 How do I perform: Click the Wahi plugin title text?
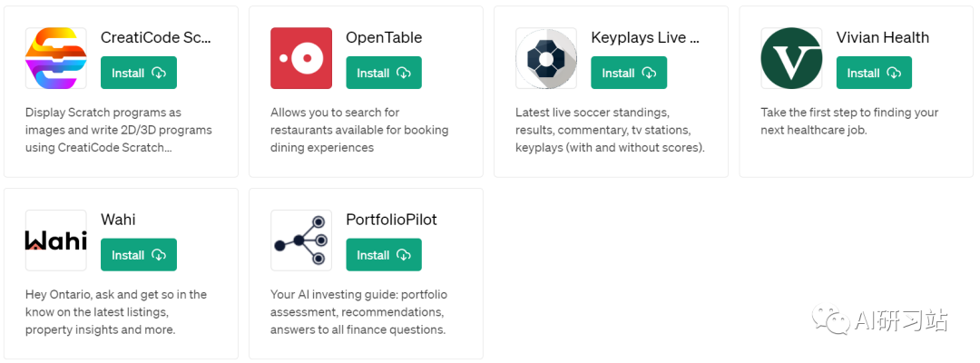(118, 220)
